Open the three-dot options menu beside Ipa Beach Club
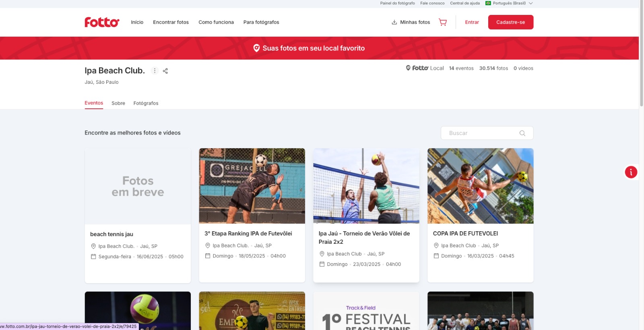Viewport: 644px width, 330px height. 155,71
